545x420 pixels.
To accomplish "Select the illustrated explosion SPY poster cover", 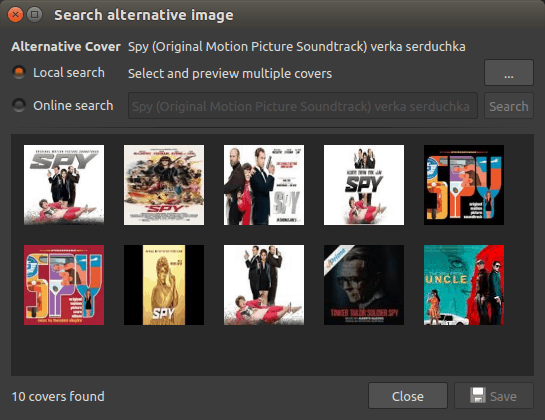I will (x=164, y=185).
